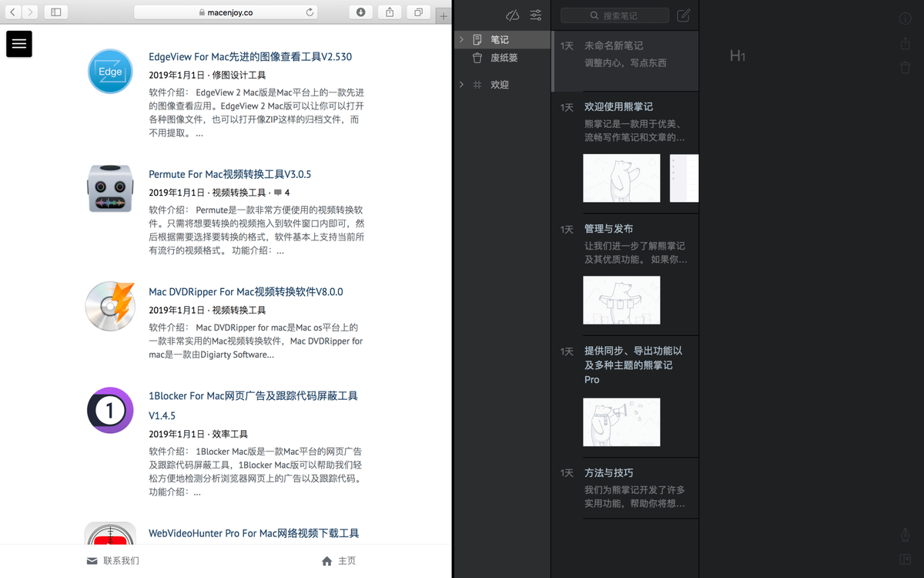Click the 搜索笔记 search field
924x578 pixels.
coord(614,15)
